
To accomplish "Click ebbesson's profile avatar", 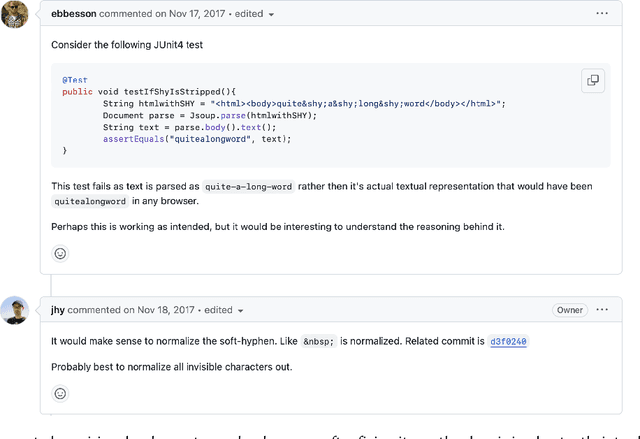I will coord(14,15).
